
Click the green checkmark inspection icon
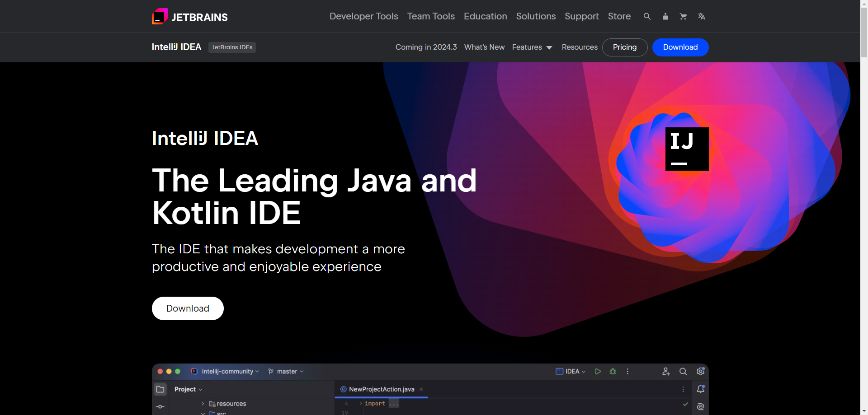click(685, 404)
